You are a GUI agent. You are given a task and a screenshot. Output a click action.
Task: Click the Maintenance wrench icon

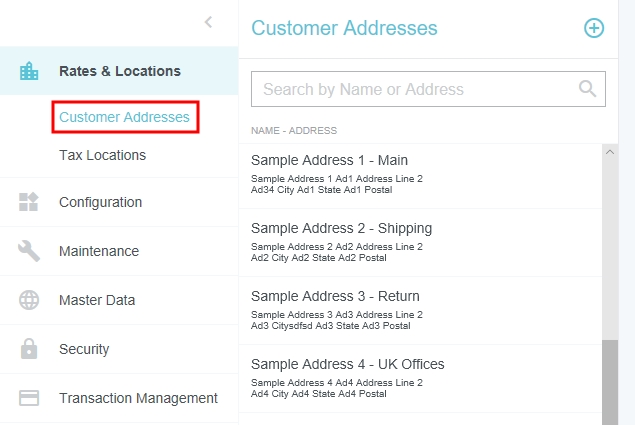[x=29, y=251]
